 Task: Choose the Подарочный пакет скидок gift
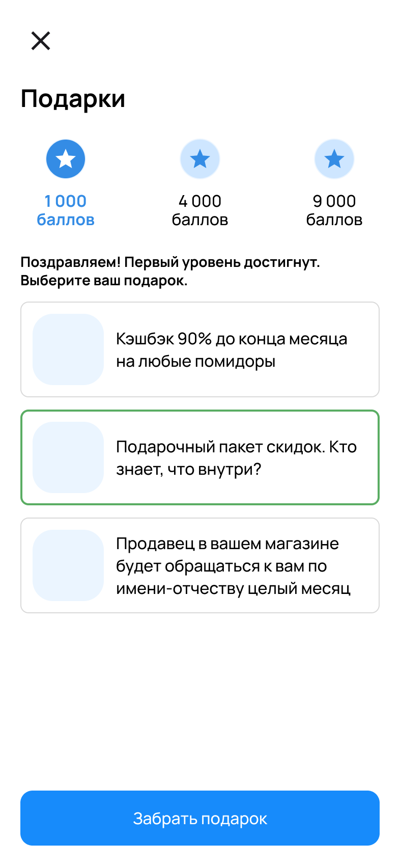[200, 457]
